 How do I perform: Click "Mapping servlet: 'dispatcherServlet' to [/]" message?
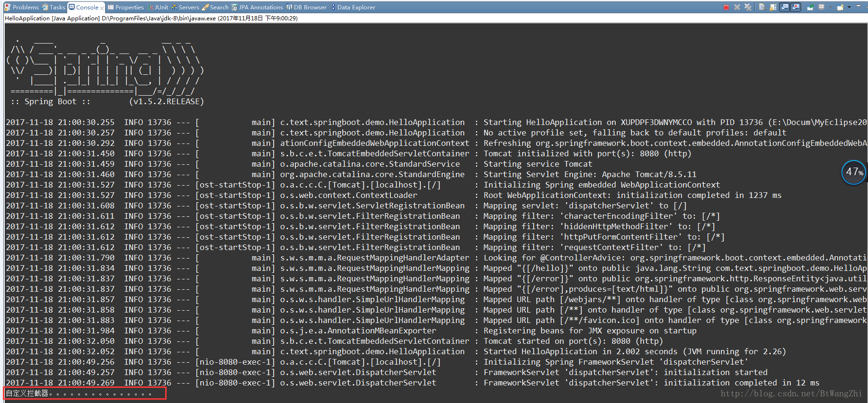tap(585, 206)
